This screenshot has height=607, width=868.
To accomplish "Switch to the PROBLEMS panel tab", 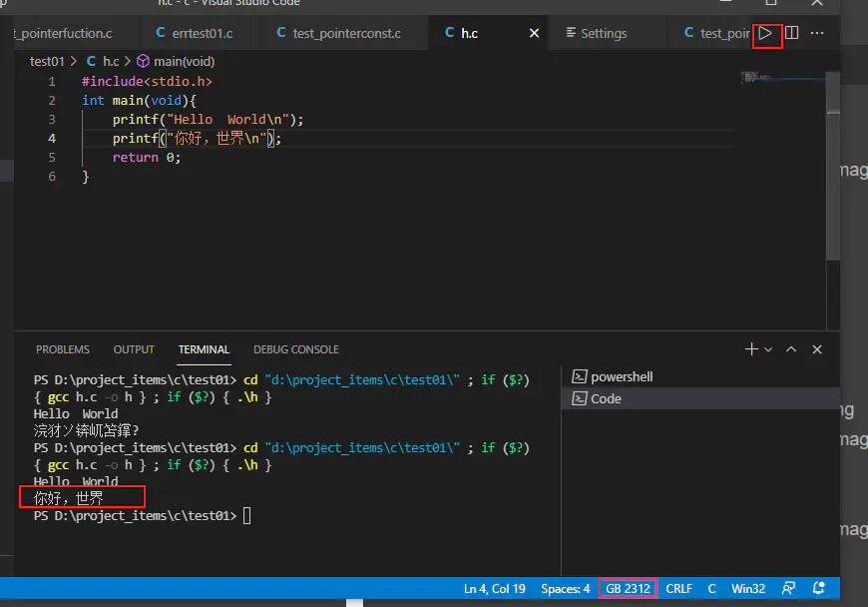I will [x=62, y=349].
